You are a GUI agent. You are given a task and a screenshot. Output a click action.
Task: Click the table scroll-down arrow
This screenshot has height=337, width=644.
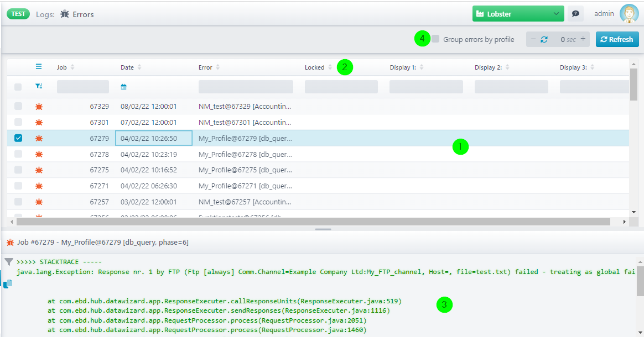pyautogui.click(x=633, y=212)
